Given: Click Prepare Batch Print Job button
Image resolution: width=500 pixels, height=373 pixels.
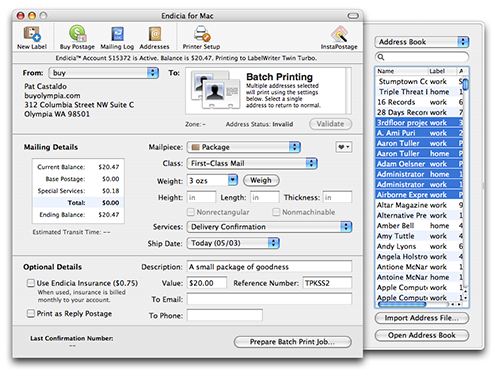Looking at the screenshot, I should click(292, 342).
